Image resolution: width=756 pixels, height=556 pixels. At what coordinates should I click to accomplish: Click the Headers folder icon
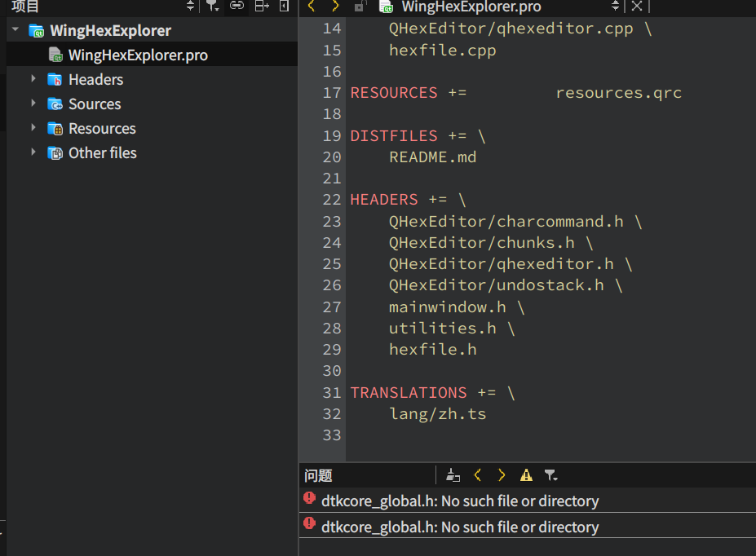pyautogui.click(x=55, y=80)
